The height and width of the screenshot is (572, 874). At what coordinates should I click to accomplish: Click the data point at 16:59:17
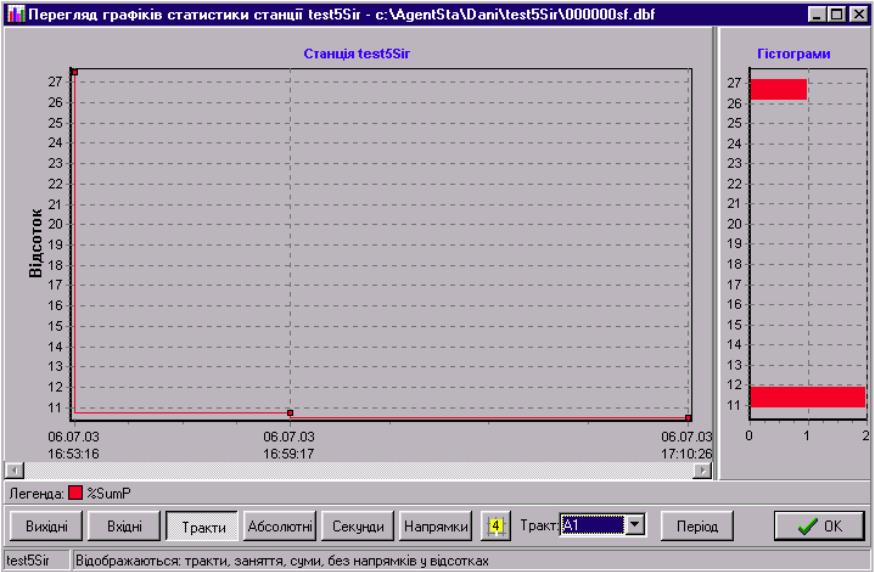[x=290, y=413]
